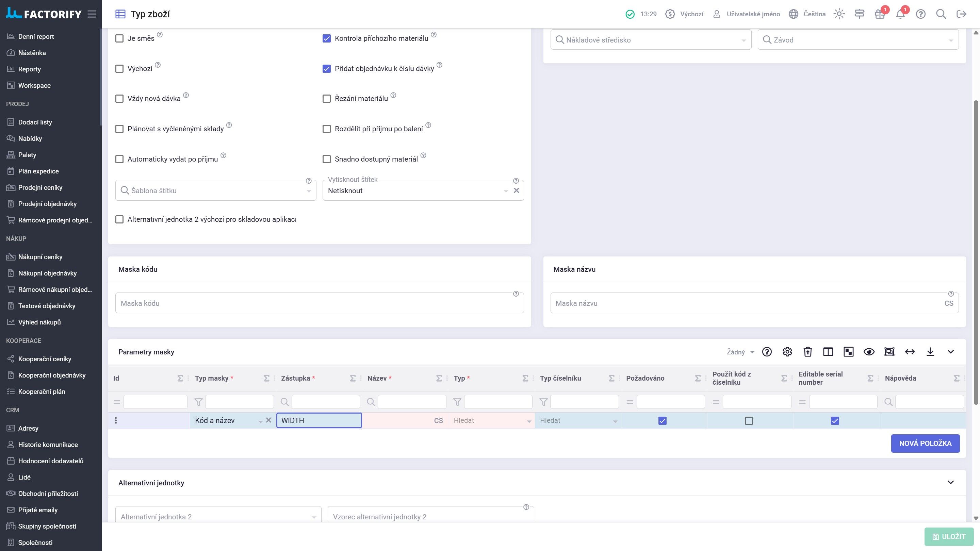Open grid settings gear in Parametry masky
The width and height of the screenshot is (980, 551).
(x=787, y=352)
